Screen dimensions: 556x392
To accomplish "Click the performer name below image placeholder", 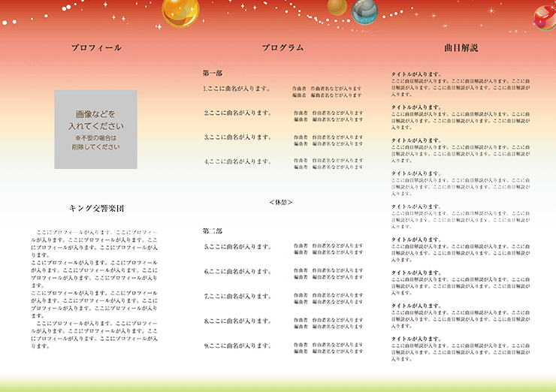I will click(96, 208).
